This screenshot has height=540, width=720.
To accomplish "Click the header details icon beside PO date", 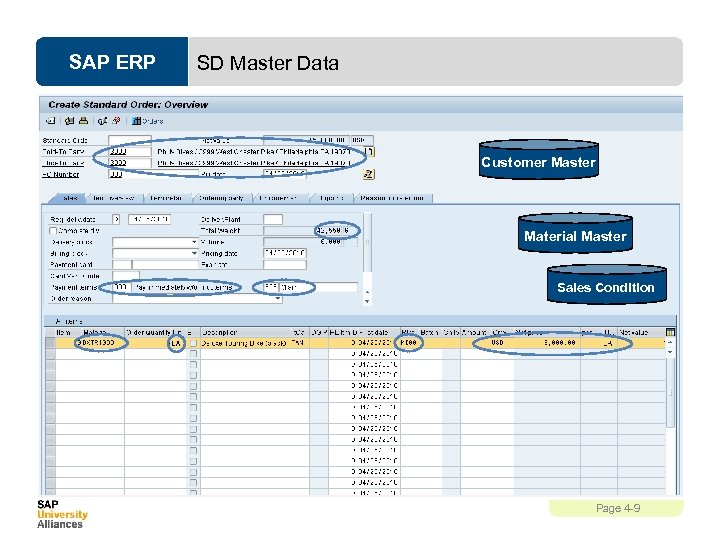I will click(368, 174).
